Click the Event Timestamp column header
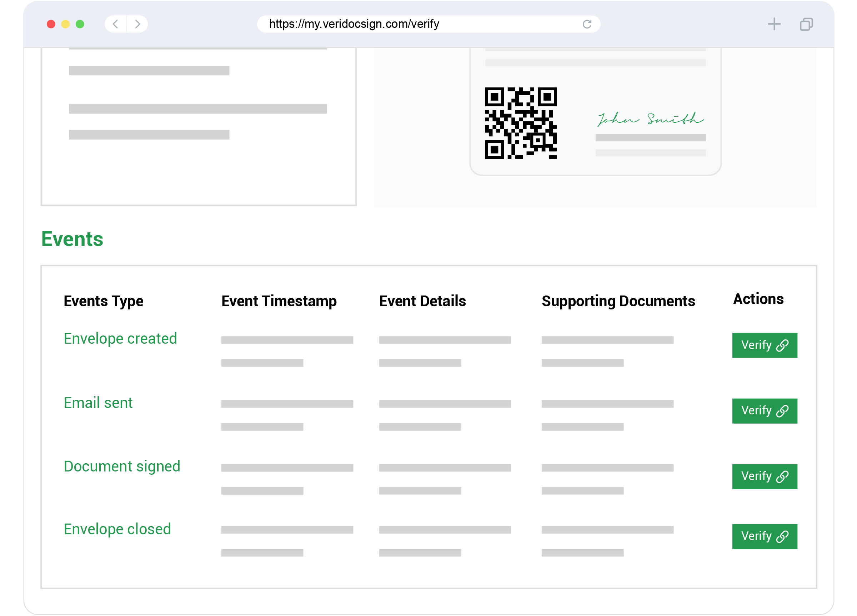Image resolution: width=857 pixels, height=616 pixels. [279, 301]
